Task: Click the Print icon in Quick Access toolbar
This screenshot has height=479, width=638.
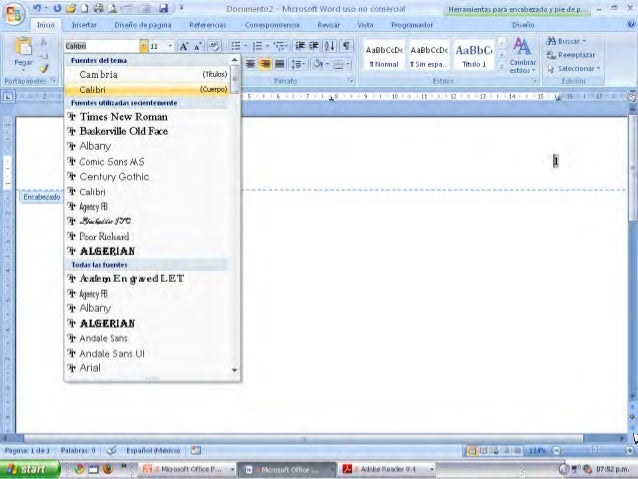Action: point(98,8)
